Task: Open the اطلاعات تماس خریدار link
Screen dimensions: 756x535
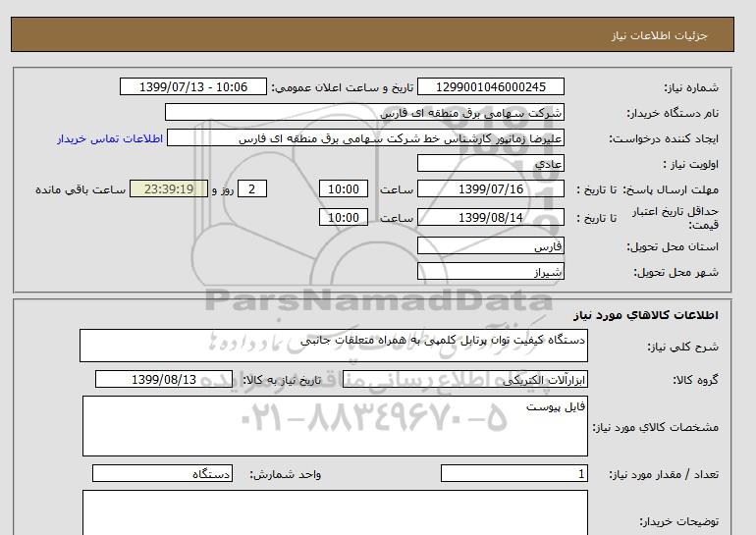Action: [110, 138]
